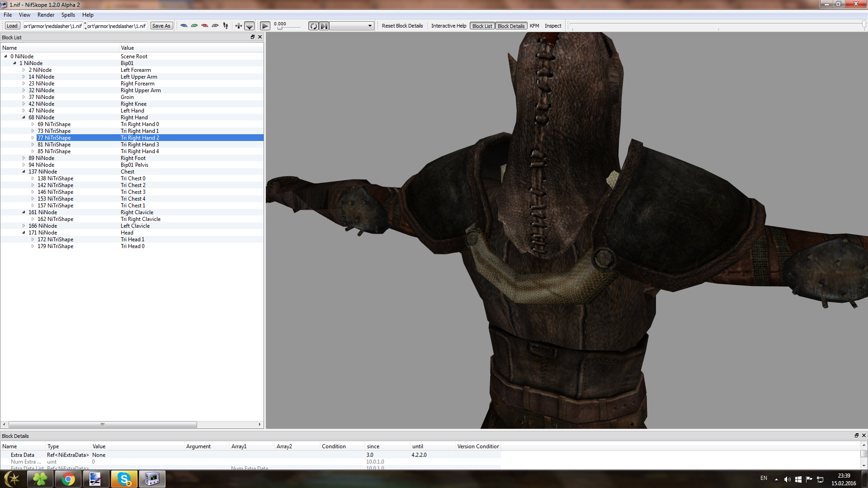Image resolution: width=868 pixels, height=488 pixels.
Task: Collapse the 1 NiNode Bip01
Action: (x=14, y=63)
